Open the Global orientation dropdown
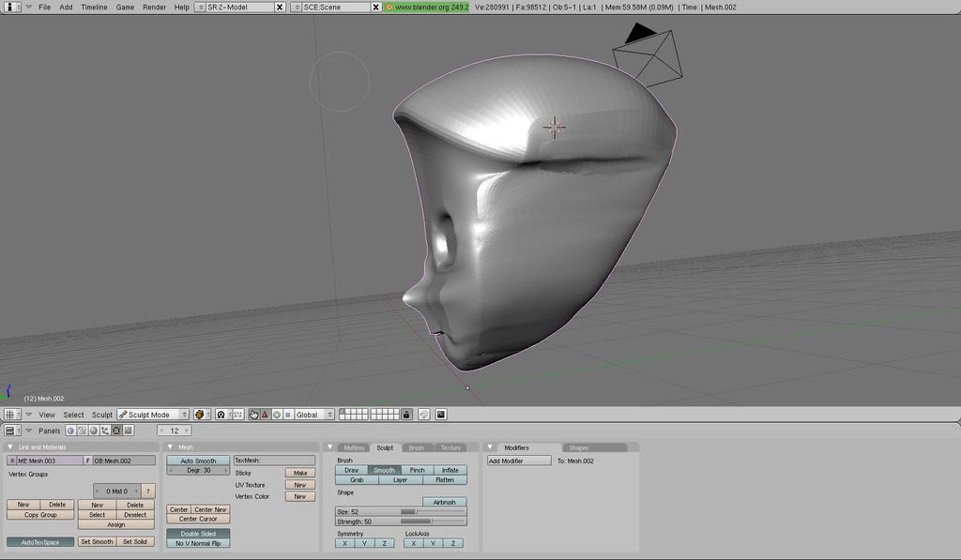This screenshot has height=560, width=961. point(313,415)
